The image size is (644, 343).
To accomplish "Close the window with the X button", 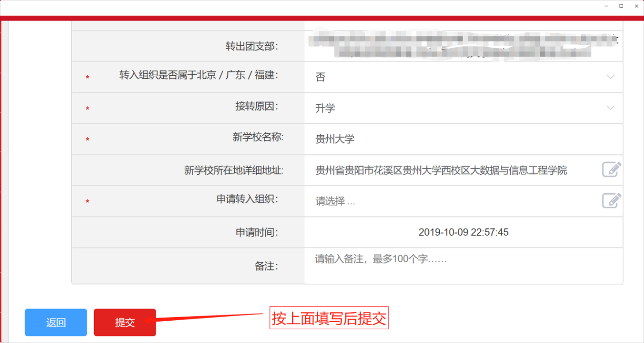I will [636, 6].
